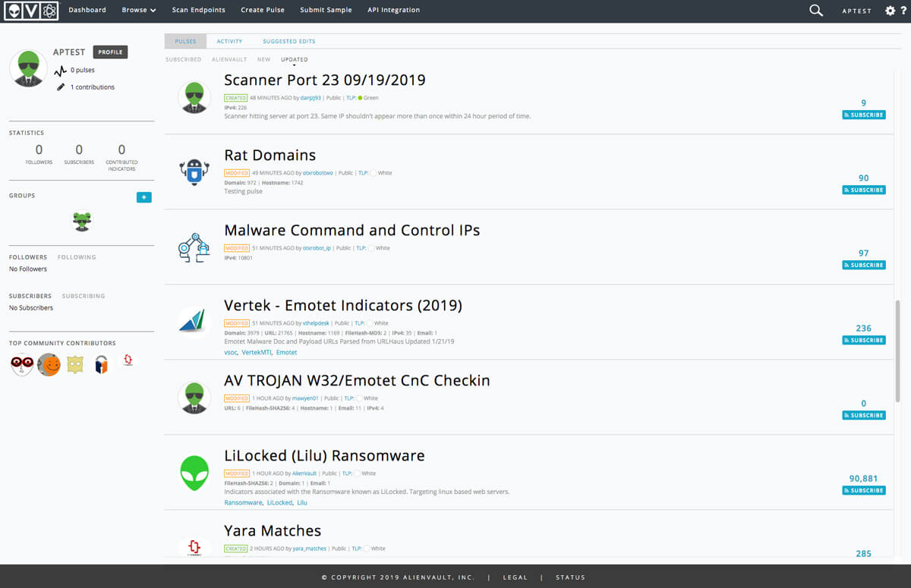Switch to the Activity tab

pos(229,42)
